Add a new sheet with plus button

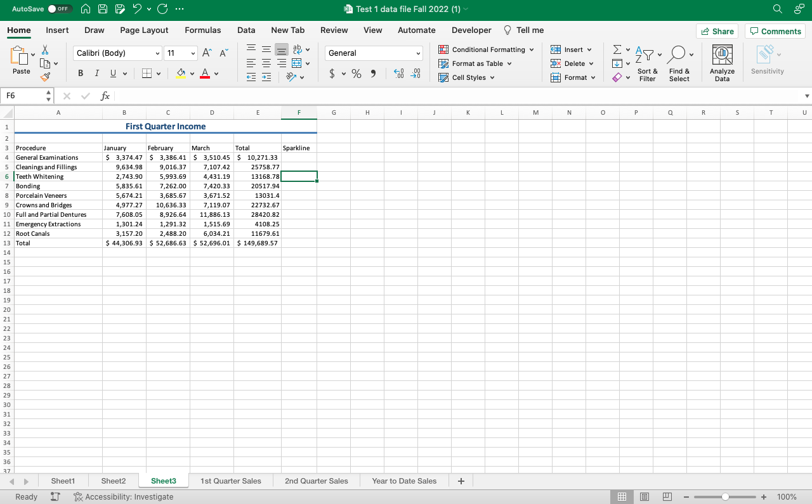coord(461,481)
